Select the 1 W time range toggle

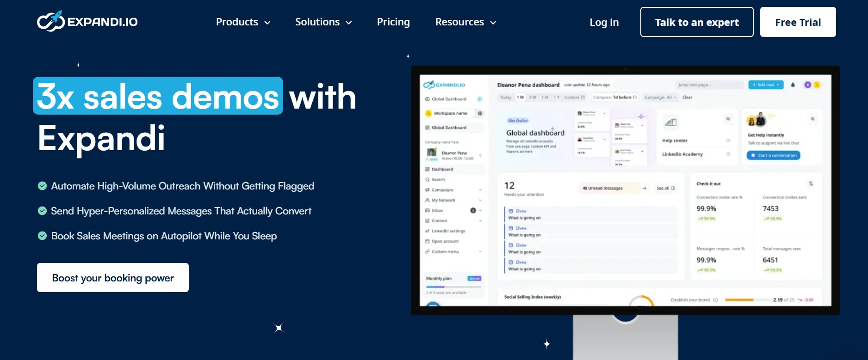521,98
